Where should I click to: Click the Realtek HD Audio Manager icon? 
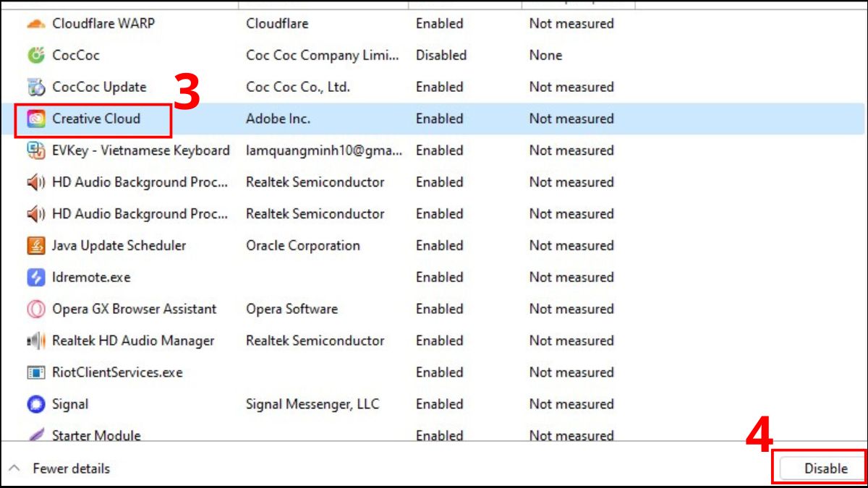pyautogui.click(x=35, y=341)
